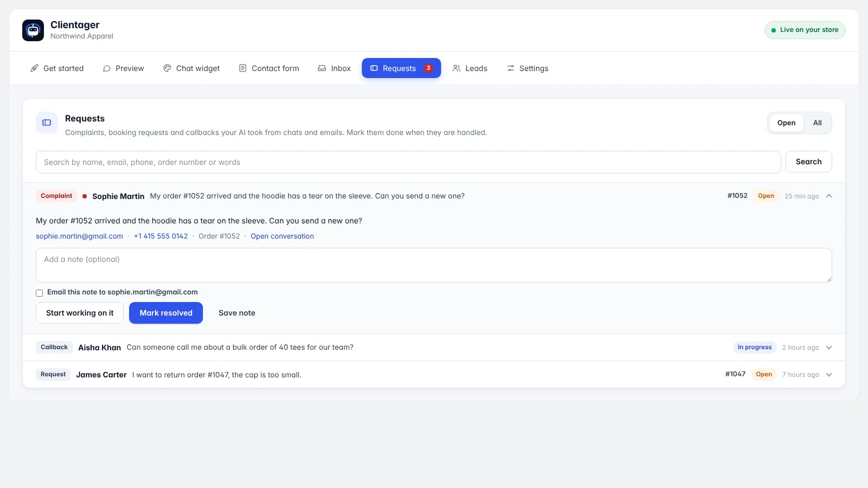Collapse the Sophie Martin complaint
Screen dimensions: 868x488
pos(829,196)
